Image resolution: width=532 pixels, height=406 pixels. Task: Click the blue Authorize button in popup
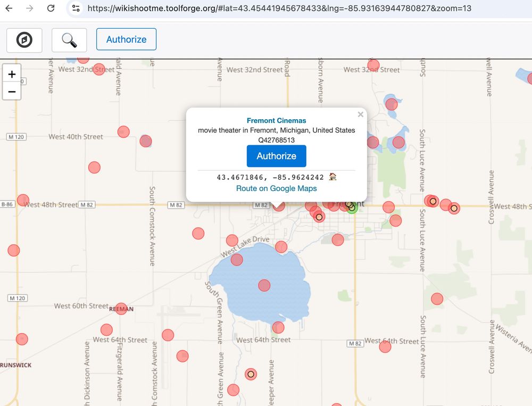tap(276, 156)
